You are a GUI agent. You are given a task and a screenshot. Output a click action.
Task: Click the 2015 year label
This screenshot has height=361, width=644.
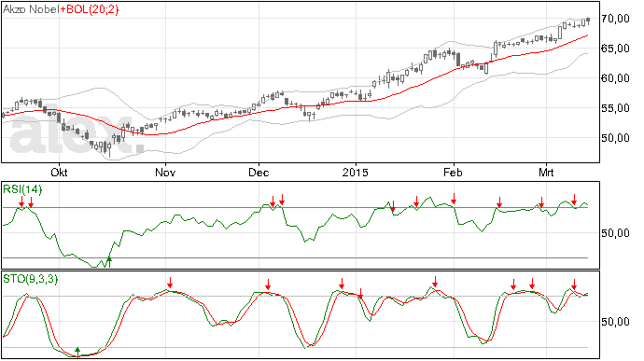[356, 173]
